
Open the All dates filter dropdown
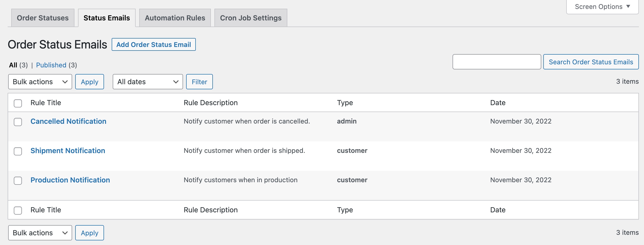(x=147, y=82)
